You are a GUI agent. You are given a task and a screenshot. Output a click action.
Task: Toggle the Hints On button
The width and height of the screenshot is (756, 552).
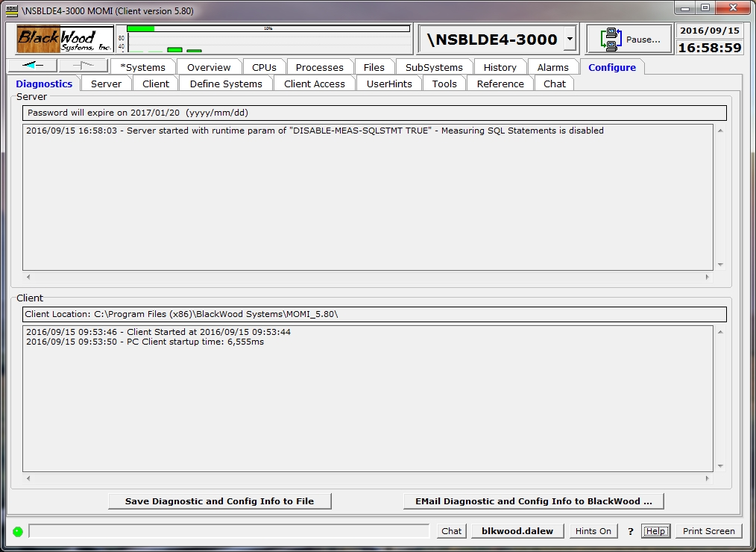[x=593, y=531]
